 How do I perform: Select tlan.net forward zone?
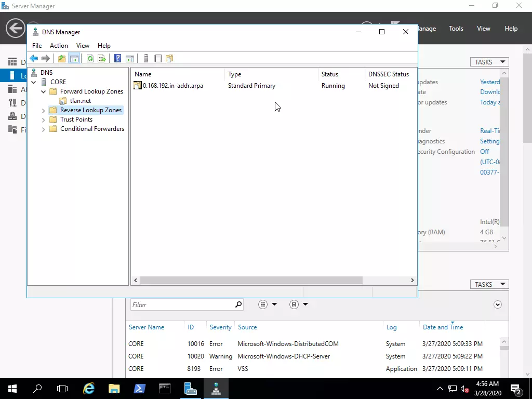click(x=81, y=101)
